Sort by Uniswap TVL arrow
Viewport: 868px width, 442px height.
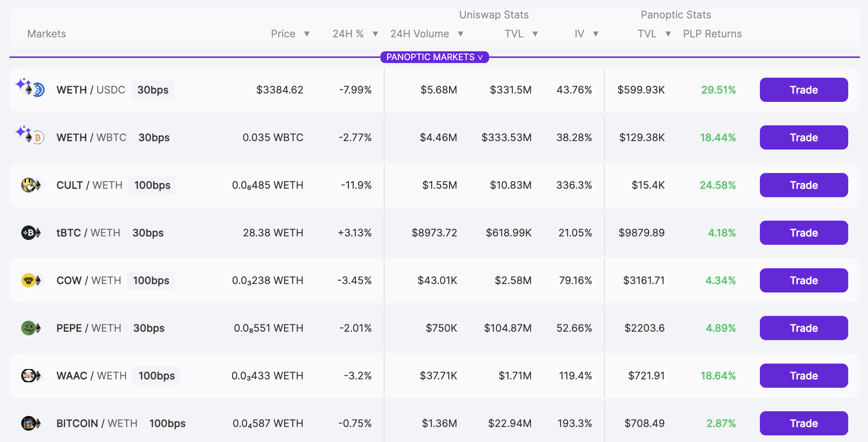535,34
